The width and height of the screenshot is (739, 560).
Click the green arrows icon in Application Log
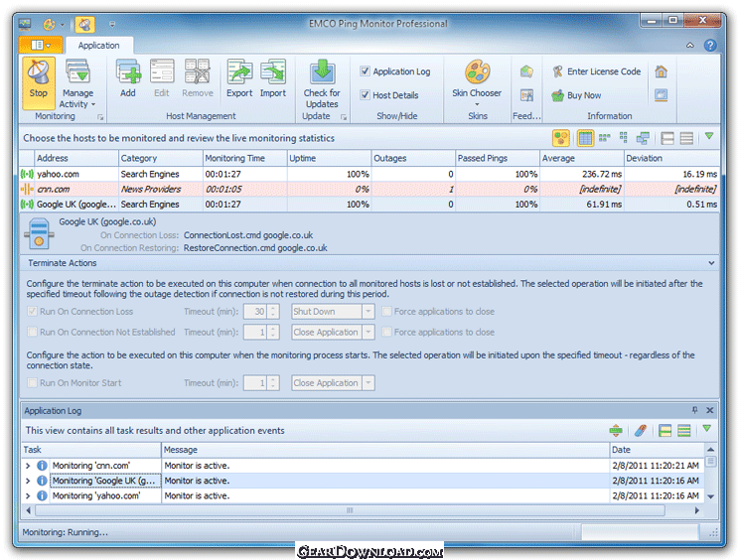[616, 430]
